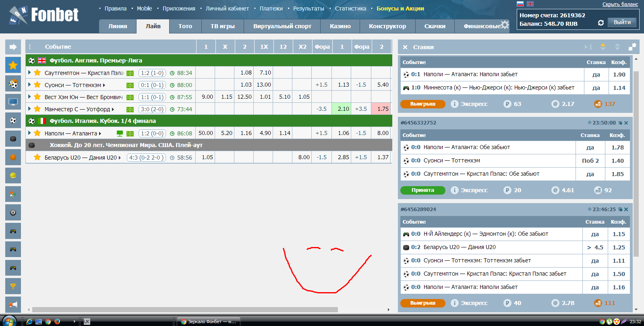Viewport: 644px width, 326px height.
Task: Click the trophy icon in the sidebar
Action: click(13, 286)
